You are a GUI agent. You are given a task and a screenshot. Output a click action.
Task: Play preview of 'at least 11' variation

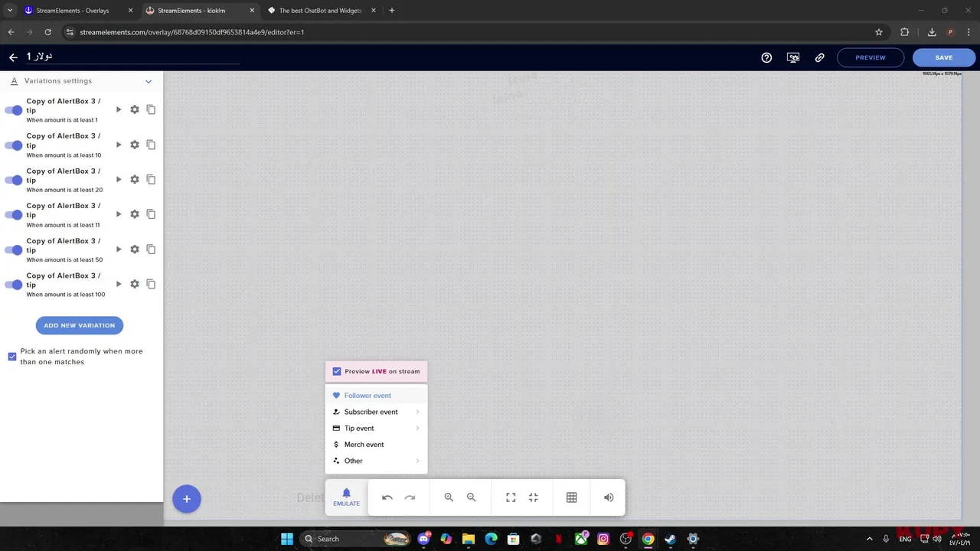point(119,214)
